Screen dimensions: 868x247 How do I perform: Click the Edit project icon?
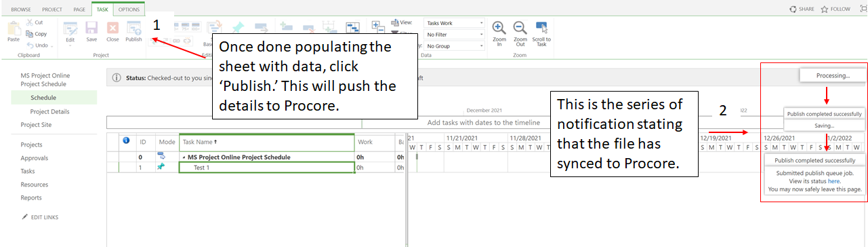tap(70, 28)
